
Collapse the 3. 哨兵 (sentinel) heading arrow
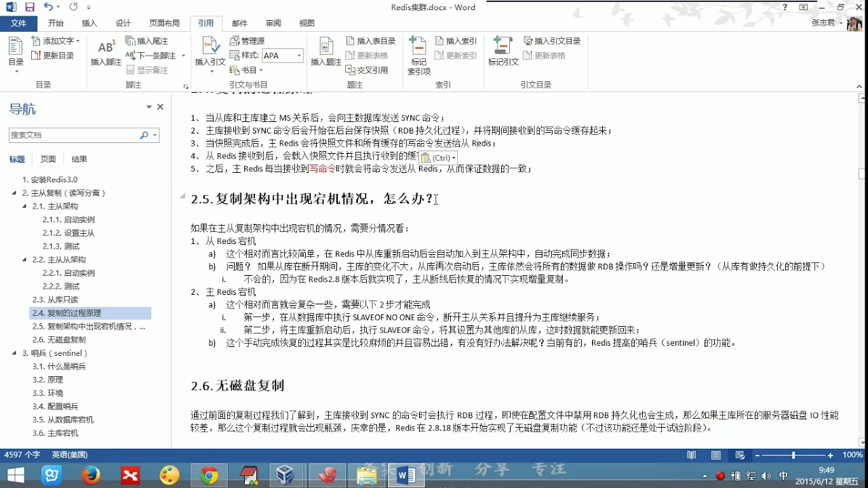tap(15, 353)
